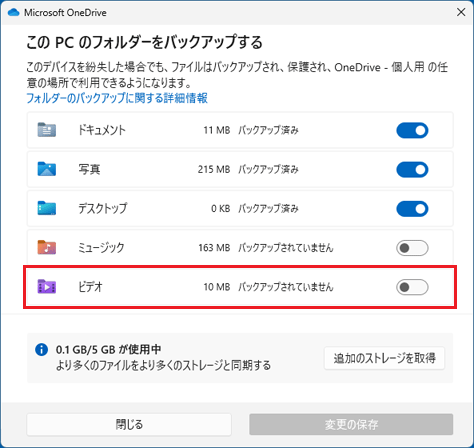
Task: Click the 閉じる button
Action: (x=129, y=424)
